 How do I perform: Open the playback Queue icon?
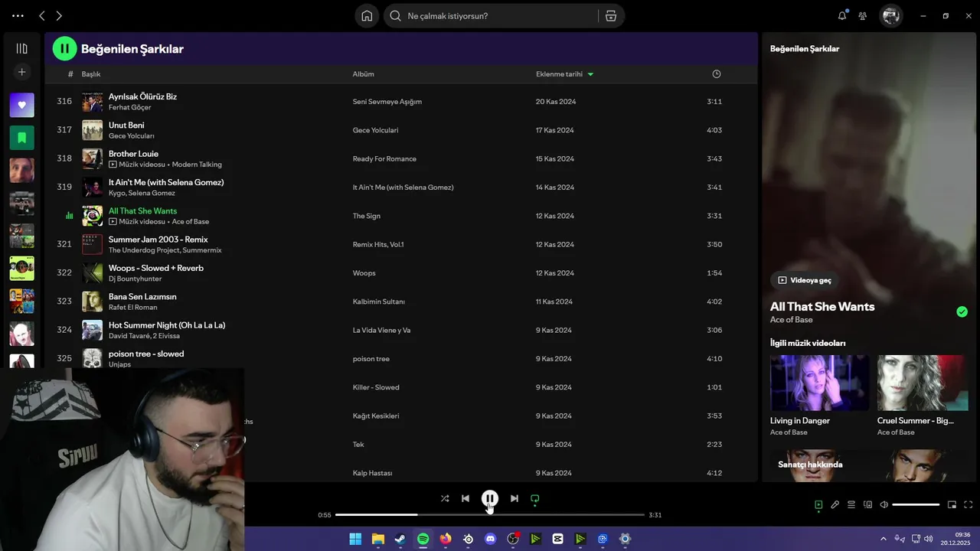tap(851, 504)
